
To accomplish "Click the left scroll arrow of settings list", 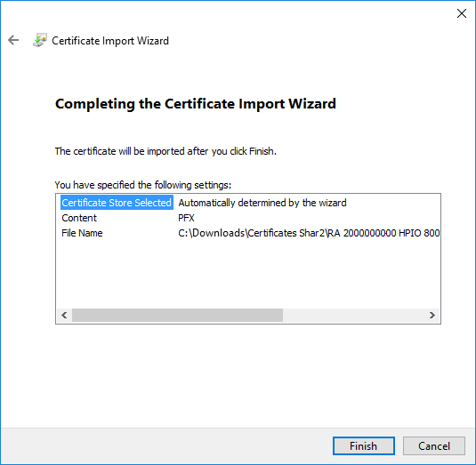I will coord(64,315).
